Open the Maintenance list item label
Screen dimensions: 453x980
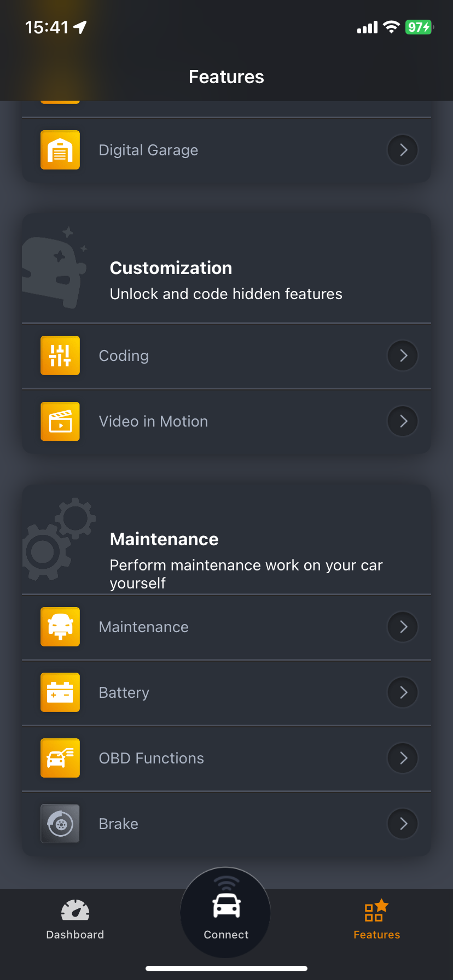click(x=144, y=627)
